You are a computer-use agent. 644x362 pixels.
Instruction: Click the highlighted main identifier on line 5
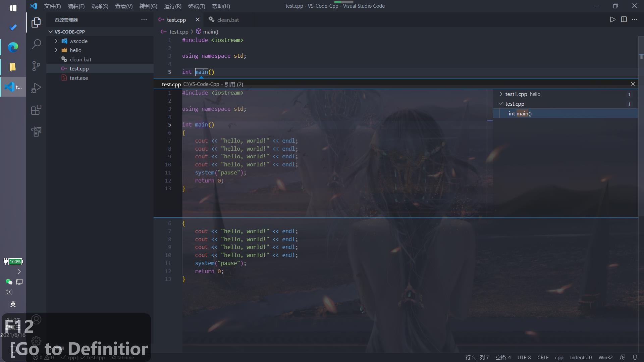tap(202, 72)
